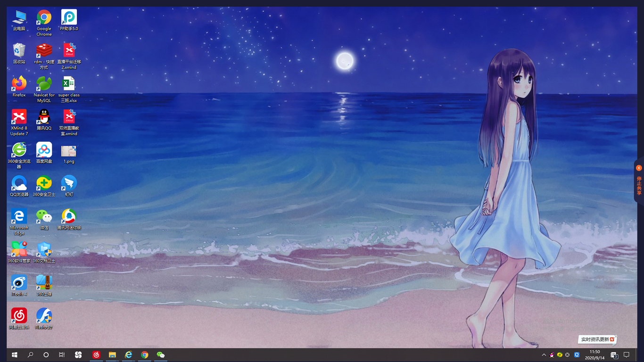This screenshot has height=362, width=644.
Task: Open the 此电脑 (This PC) desktop icon
Action: pyautogui.click(x=19, y=21)
